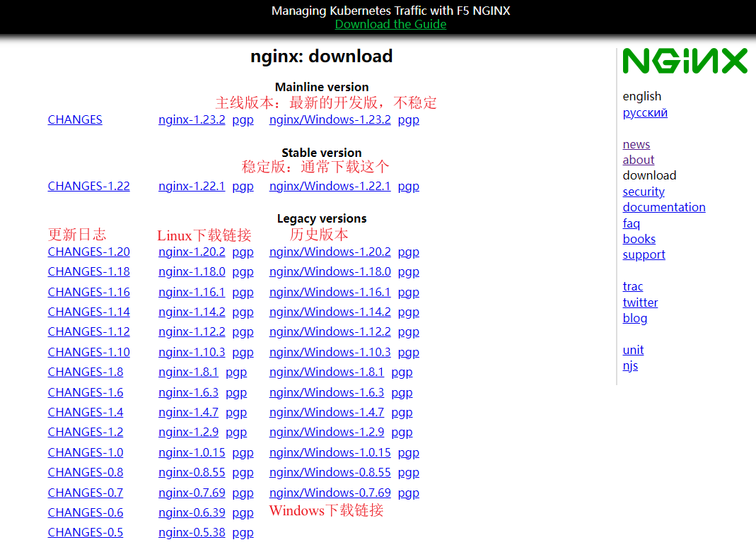Download nginx/Windows-1.18.0
Viewport: 756px width, 547px height.
tap(330, 272)
